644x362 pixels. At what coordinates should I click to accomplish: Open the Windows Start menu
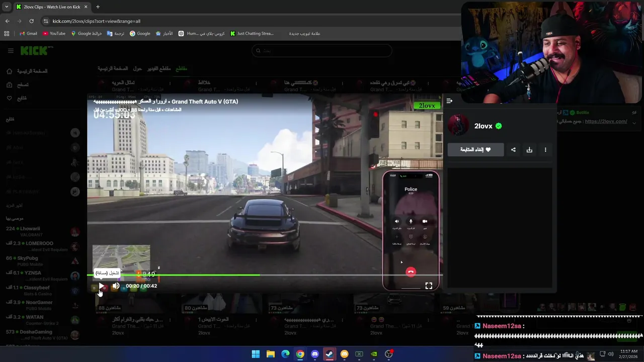pyautogui.click(x=256, y=354)
